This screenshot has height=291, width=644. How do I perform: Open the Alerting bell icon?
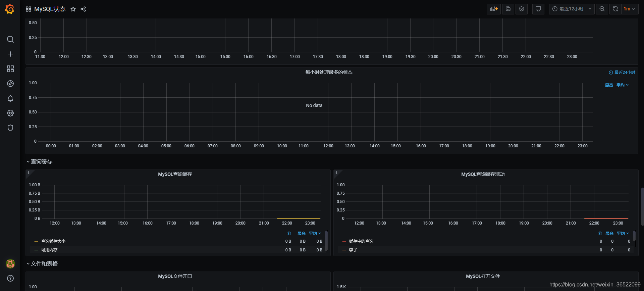click(10, 98)
